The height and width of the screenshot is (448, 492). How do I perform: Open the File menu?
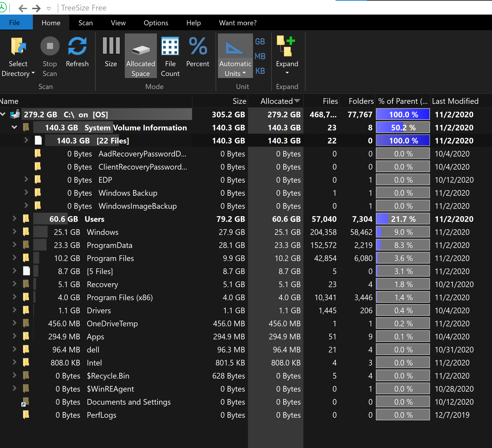15,23
